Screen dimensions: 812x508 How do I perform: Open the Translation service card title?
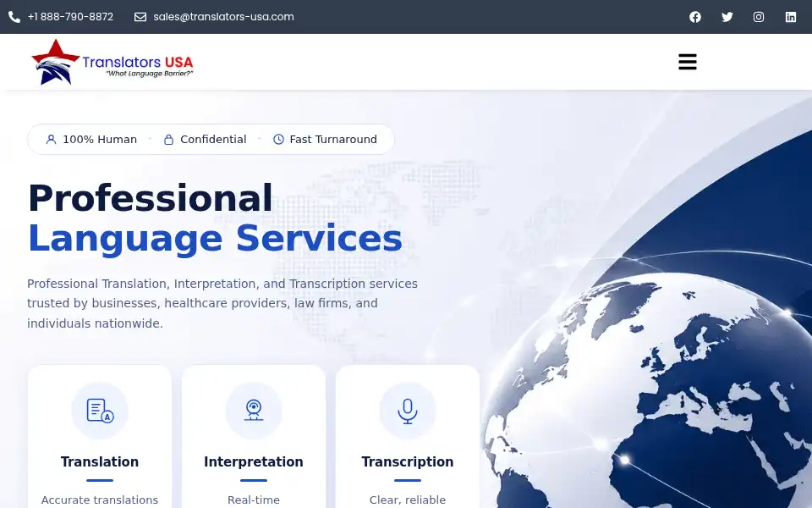tap(100, 462)
